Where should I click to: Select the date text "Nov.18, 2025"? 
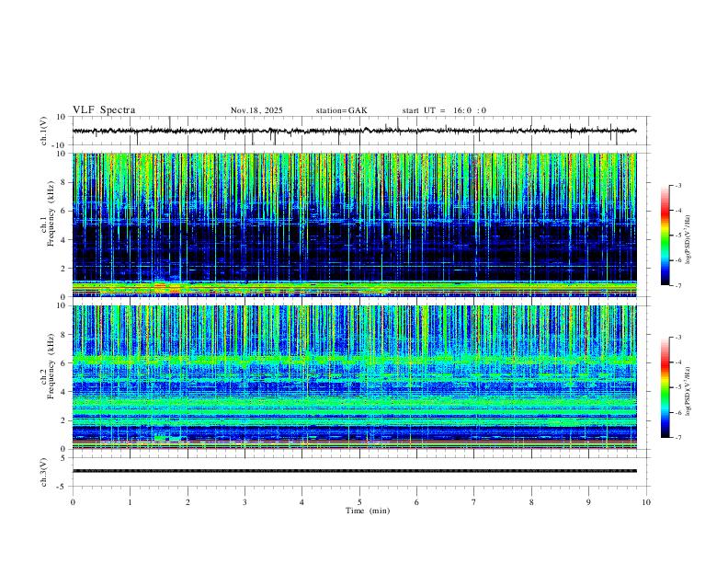(256, 110)
